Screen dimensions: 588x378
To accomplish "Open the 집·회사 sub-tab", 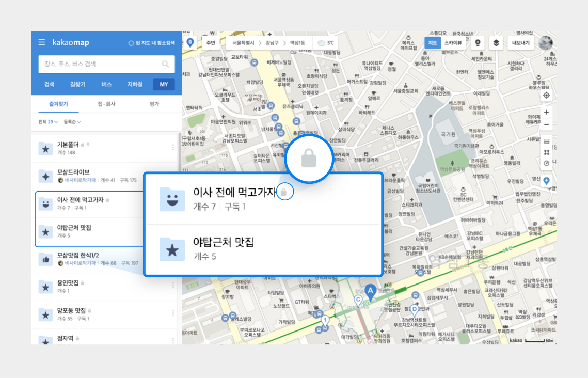I will [106, 104].
